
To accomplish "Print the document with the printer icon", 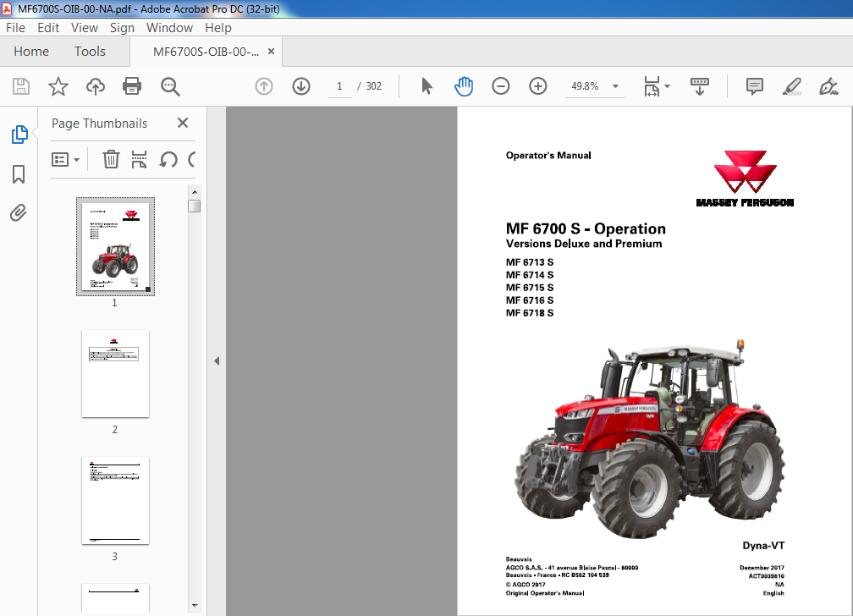I will (132, 86).
